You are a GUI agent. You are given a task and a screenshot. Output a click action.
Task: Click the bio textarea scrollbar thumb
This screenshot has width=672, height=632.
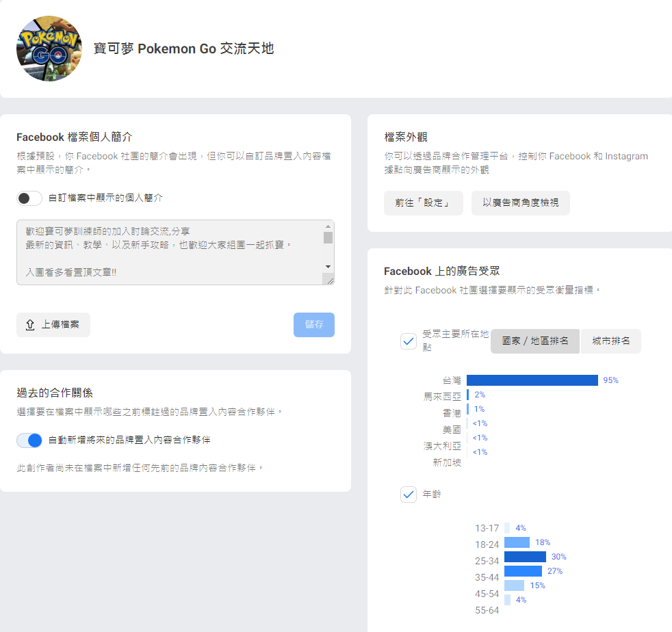[328, 237]
